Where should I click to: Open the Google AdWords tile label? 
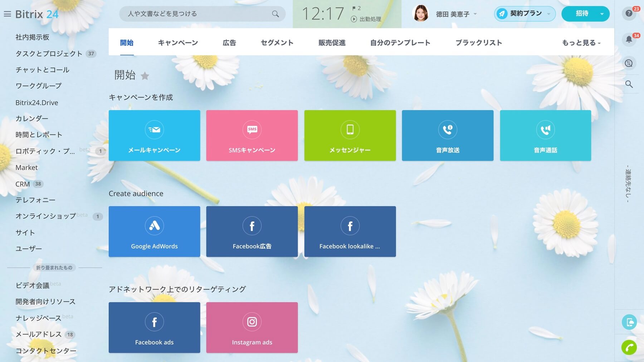(x=154, y=246)
